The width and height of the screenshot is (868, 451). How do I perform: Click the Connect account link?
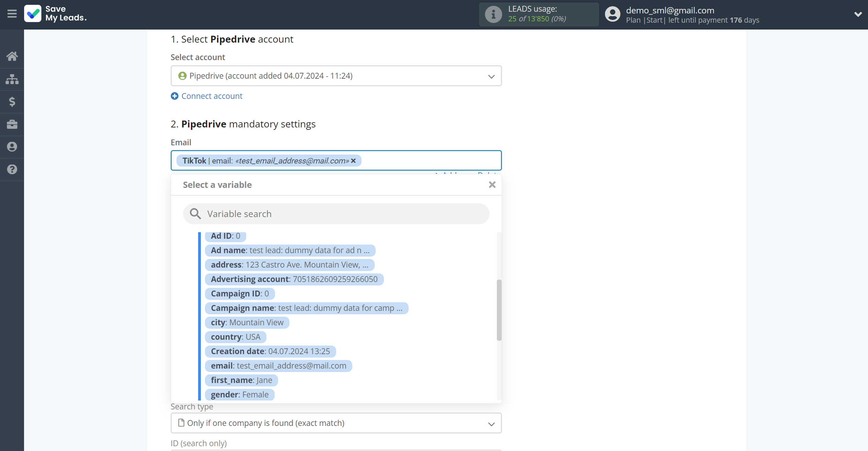[x=212, y=96]
